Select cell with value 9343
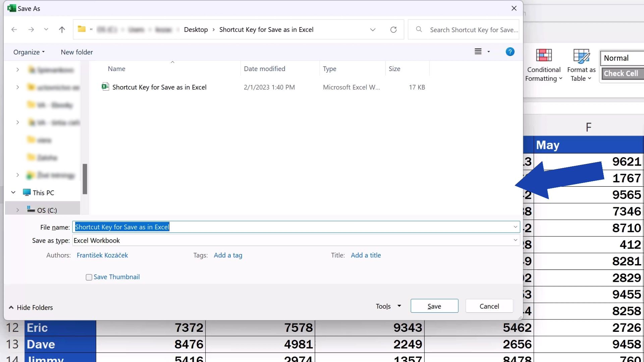 pos(370,328)
